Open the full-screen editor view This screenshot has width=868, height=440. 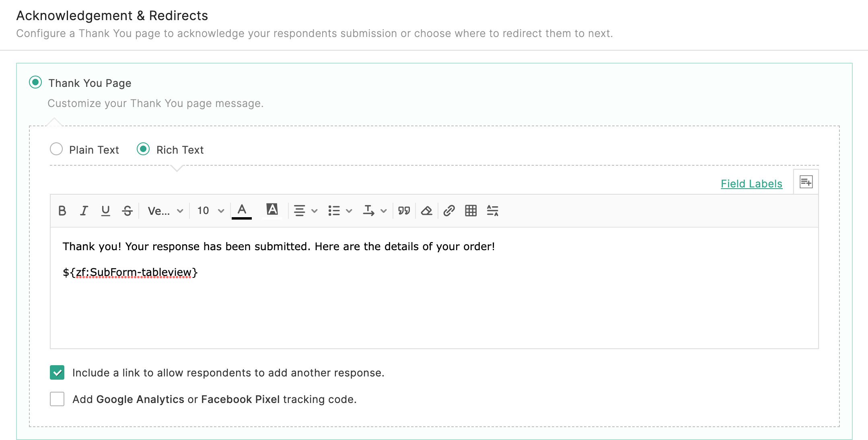pos(806,183)
